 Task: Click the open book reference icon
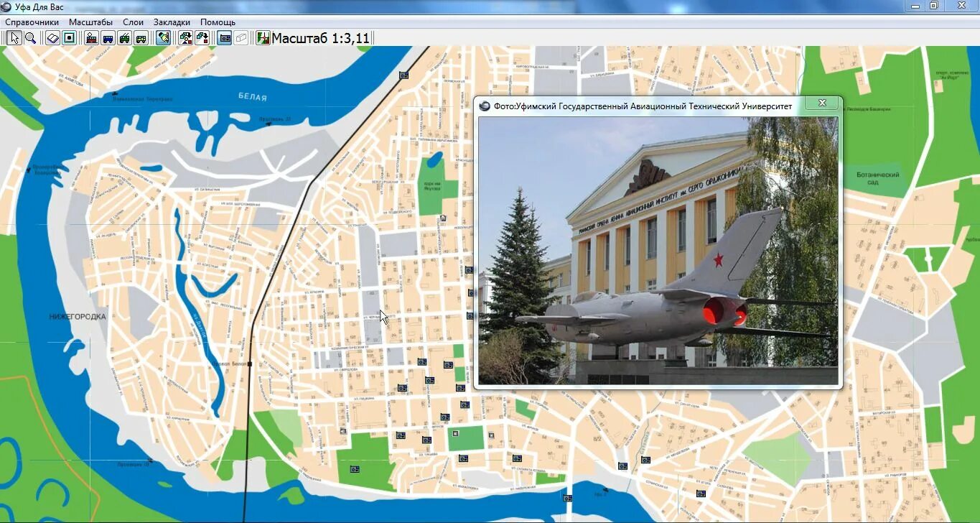pos(52,38)
